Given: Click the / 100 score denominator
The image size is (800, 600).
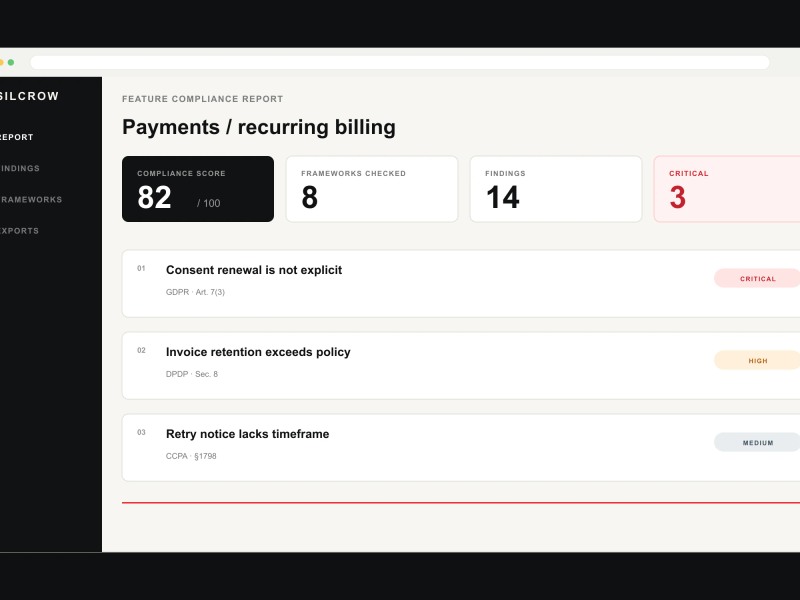Looking at the screenshot, I should tap(209, 203).
